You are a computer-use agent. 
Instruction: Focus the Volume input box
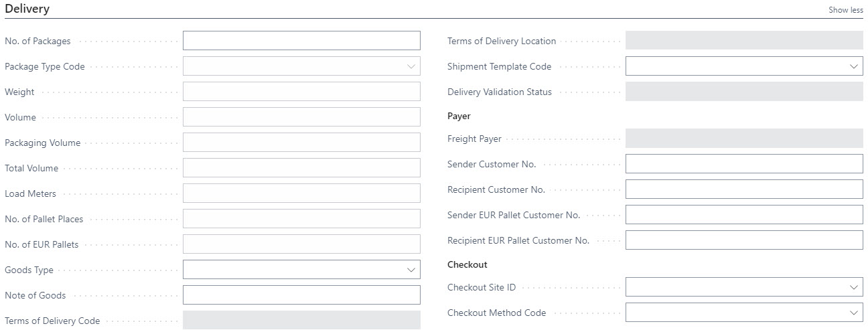point(301,117)
